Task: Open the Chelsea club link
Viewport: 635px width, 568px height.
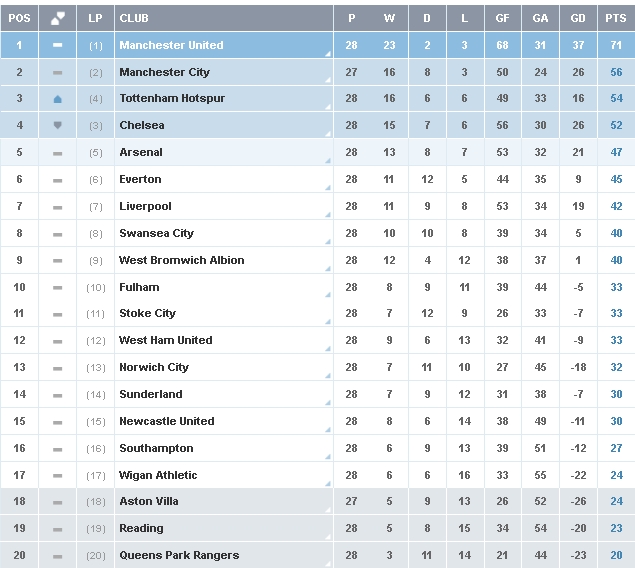Action: pos(142,125)
